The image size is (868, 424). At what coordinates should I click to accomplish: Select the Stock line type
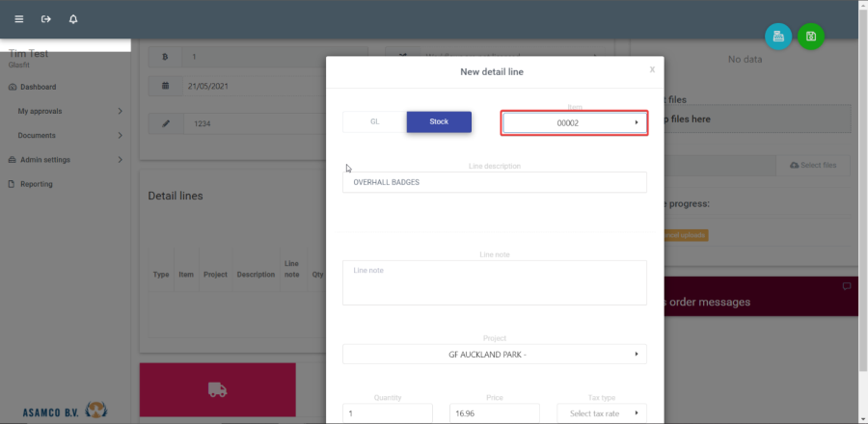[x=439, y=122]
